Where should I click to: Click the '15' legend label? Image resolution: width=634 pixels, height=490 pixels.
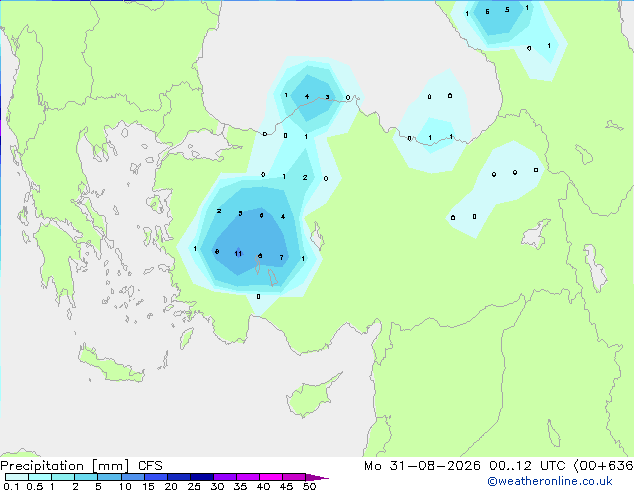(148, 486)
